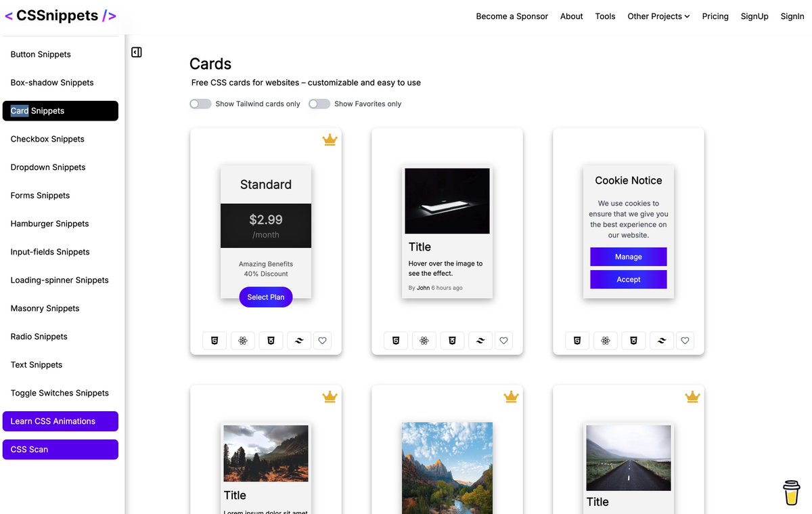
Task: Open the Buy Me a Coffee cup icon
Action: (x=791, y=493)
